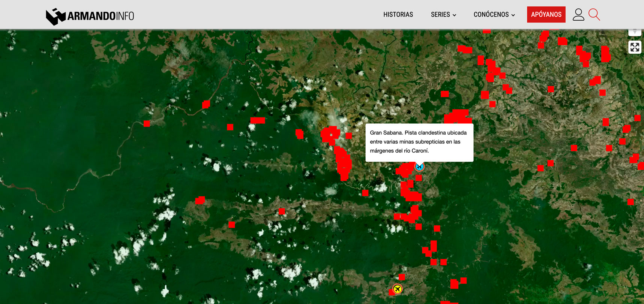
Task: Click the leftmost isolated red mine square
Action: 147,123
